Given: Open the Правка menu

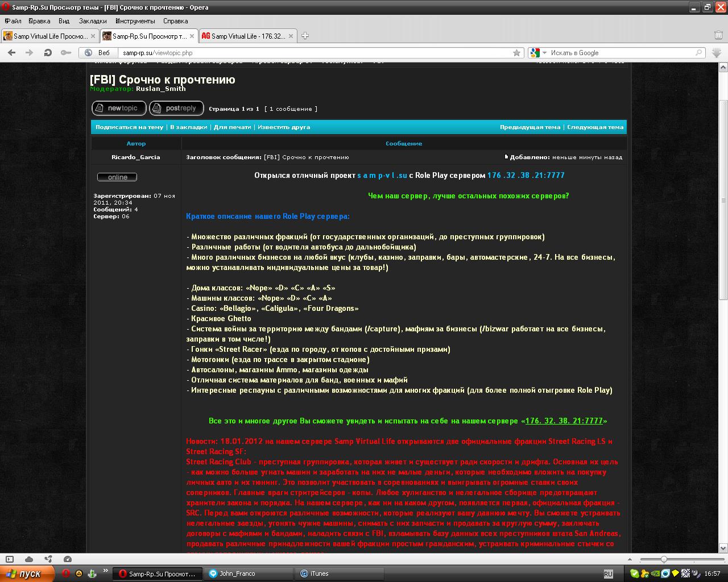Looking at the screenshot, I should pos(39,21).
